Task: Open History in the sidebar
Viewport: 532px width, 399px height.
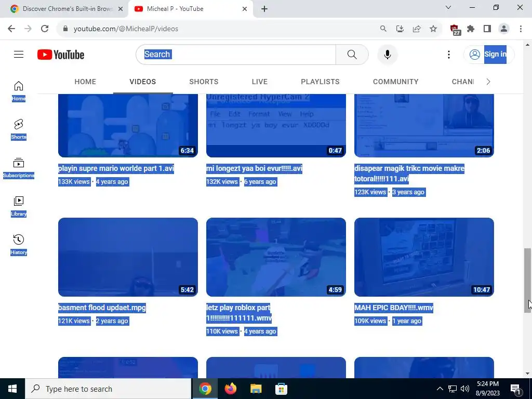Action: click(x=19, y=244)
